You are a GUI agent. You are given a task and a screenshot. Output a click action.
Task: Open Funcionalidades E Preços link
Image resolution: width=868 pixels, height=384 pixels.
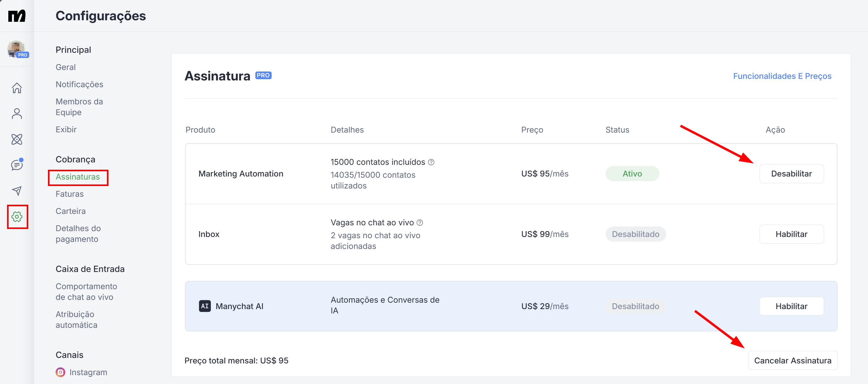782,76
